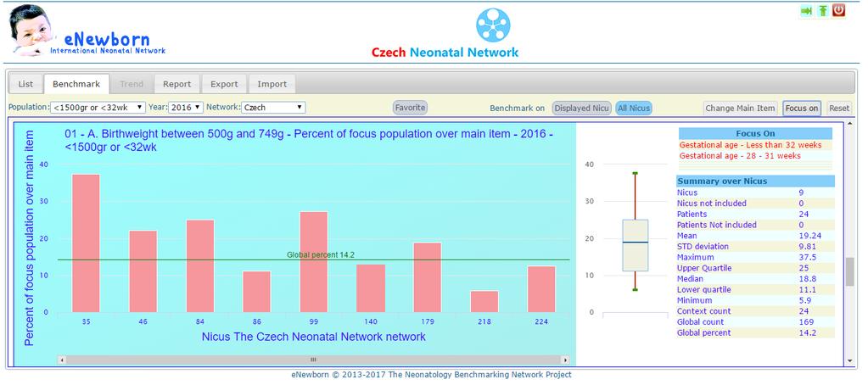Click the Context count row label
This screenshot has width=868, height=385.
pos(703,311)
